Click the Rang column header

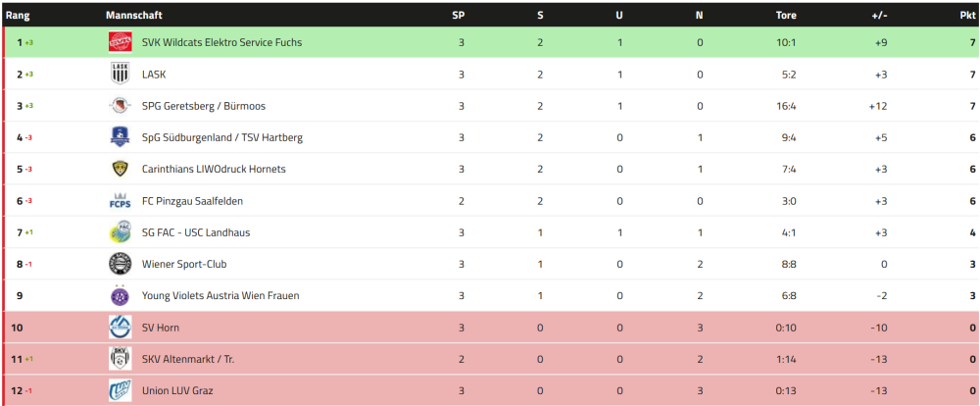17,16
